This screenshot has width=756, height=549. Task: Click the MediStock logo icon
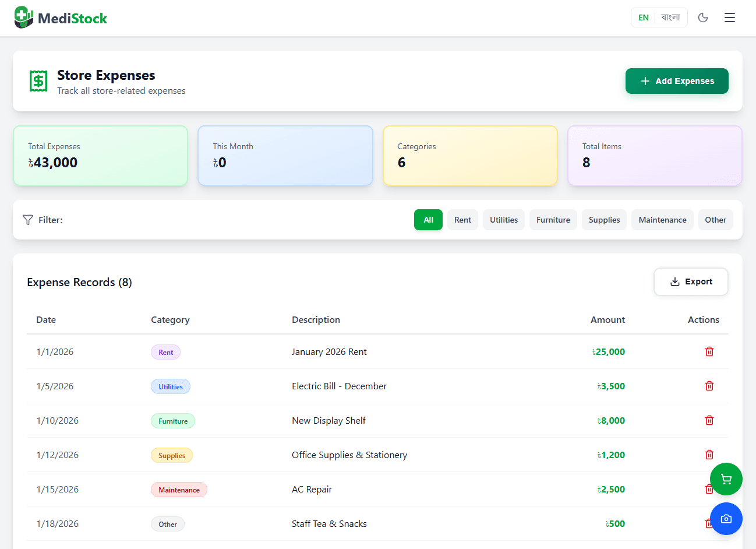pyautogui.click(x=24, y=17)
